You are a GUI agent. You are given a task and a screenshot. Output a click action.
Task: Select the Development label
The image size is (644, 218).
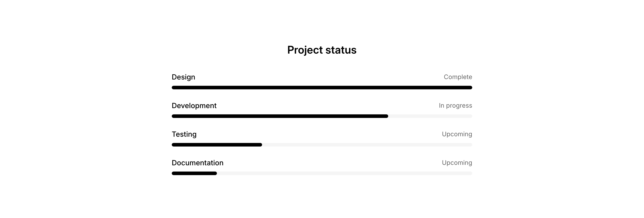(194, 106)
